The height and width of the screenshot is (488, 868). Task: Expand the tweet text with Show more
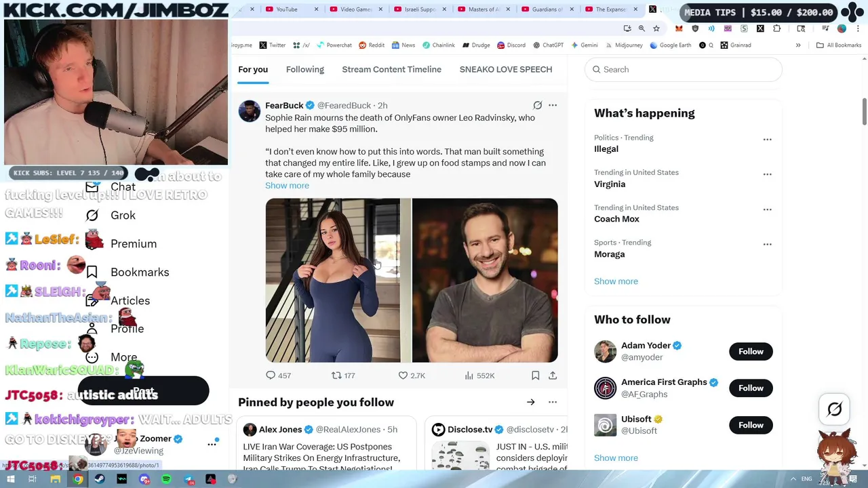point(287,186)
